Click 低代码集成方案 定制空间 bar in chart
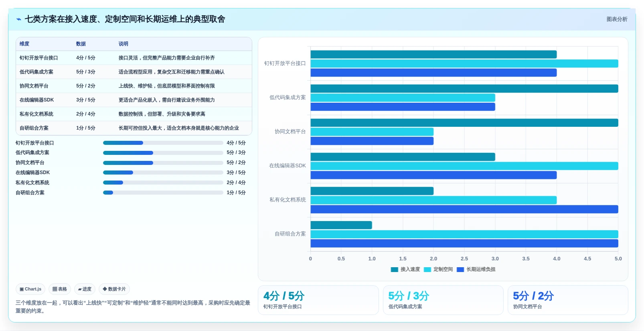This screenshot has height=331, width=644. pyautogui.click(x=403, y=97)
